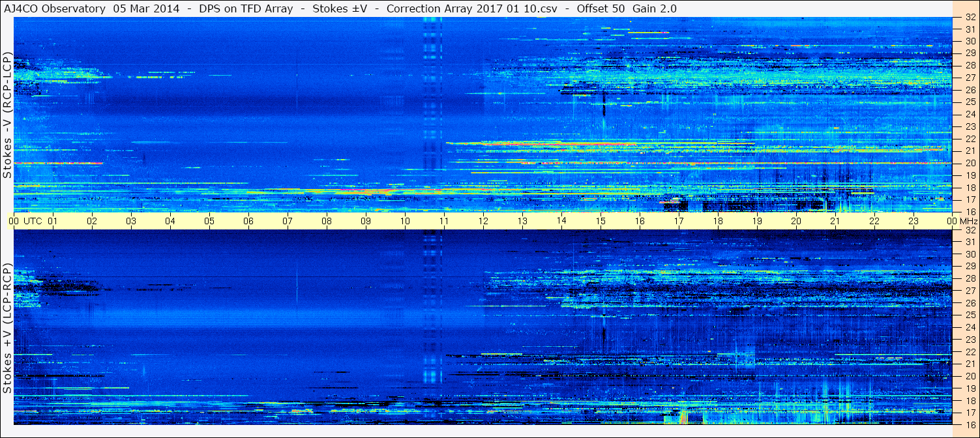The height and width of the screenshot is (438, 980).
Task: Click 25 MHz tick of Stokes +V panel
Action: point(970,315)
